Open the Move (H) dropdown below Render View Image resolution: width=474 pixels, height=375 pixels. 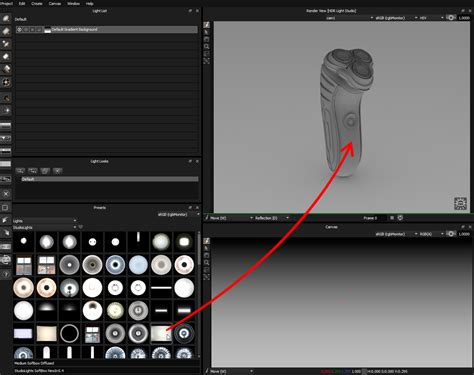pos(231,218)
